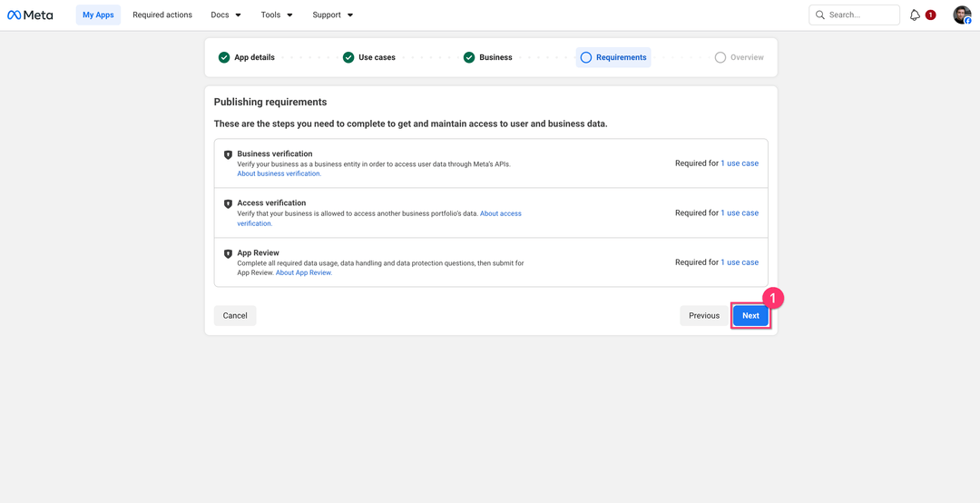Select the Overview step label
The image size is (980, 503).
(x=747, y=57)
